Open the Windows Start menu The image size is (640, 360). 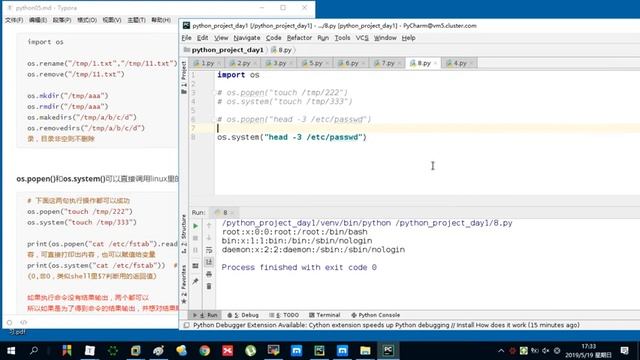click(x=11, y=351)
